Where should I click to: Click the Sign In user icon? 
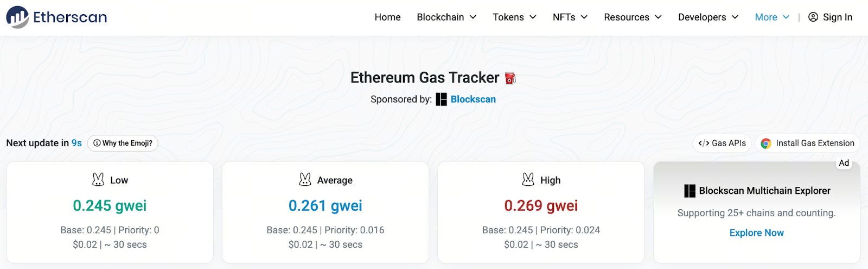(813, 17)
